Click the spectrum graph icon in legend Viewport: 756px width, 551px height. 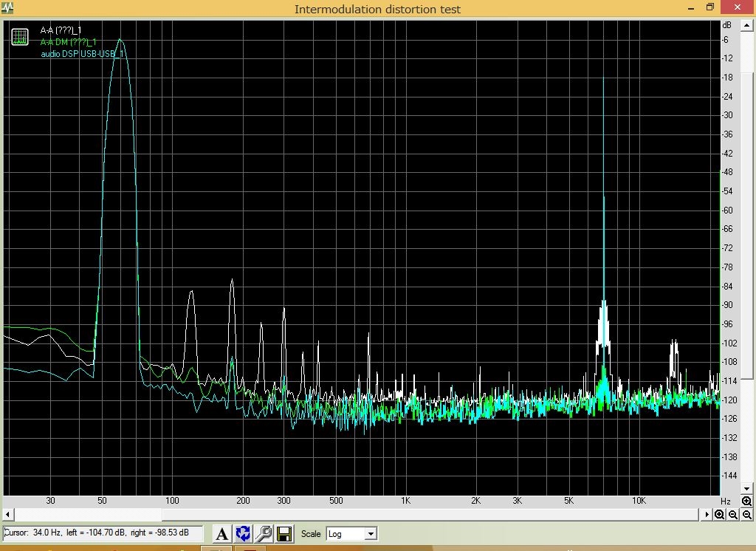(x=20, y=36)
